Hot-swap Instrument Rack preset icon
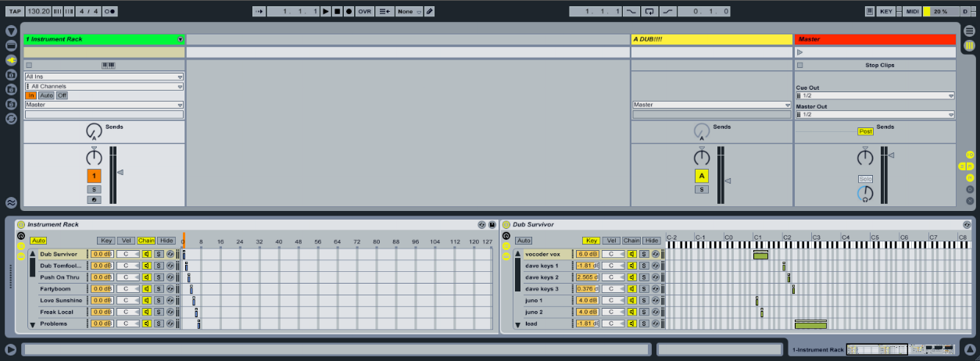The height and width of the screenshot is (361, 980). coord(482,225)
